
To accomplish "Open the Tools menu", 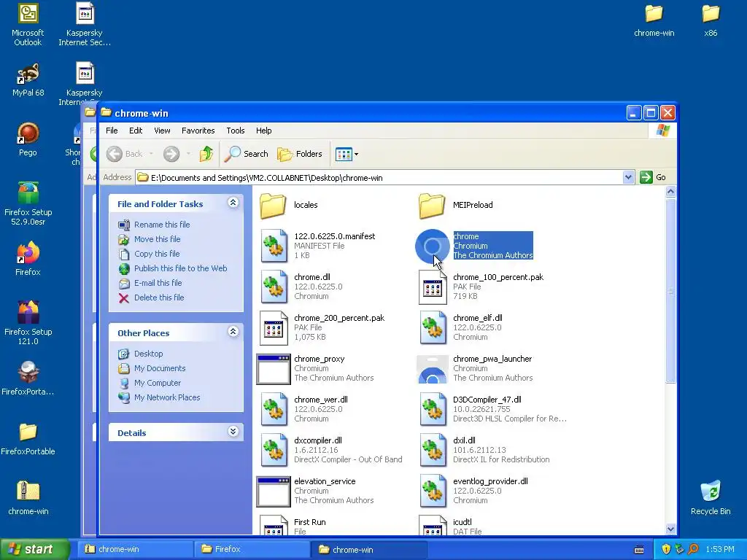I will 236,131.
